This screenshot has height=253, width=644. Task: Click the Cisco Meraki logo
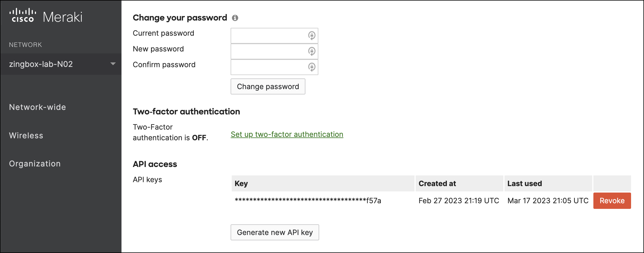(x=46, y=17)
